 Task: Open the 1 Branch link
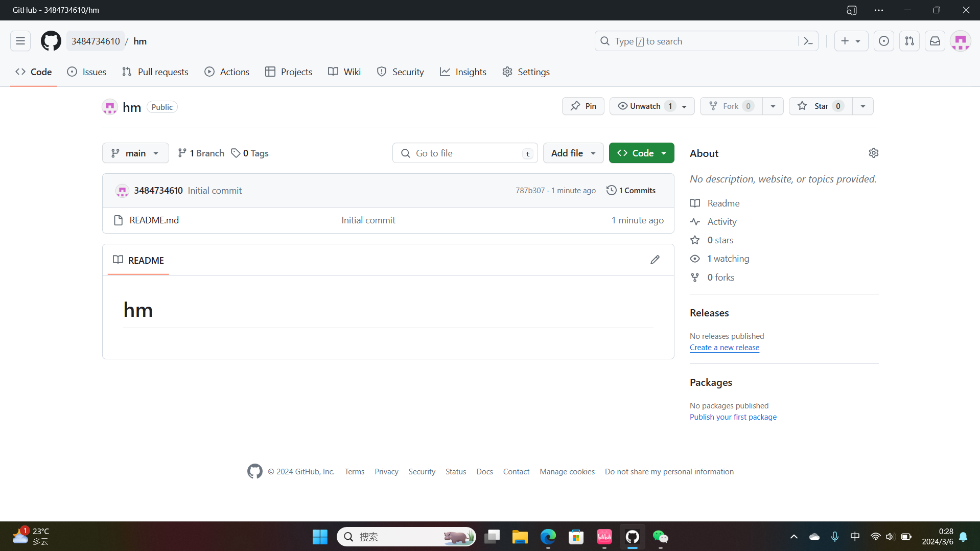[x=201, y=153]
